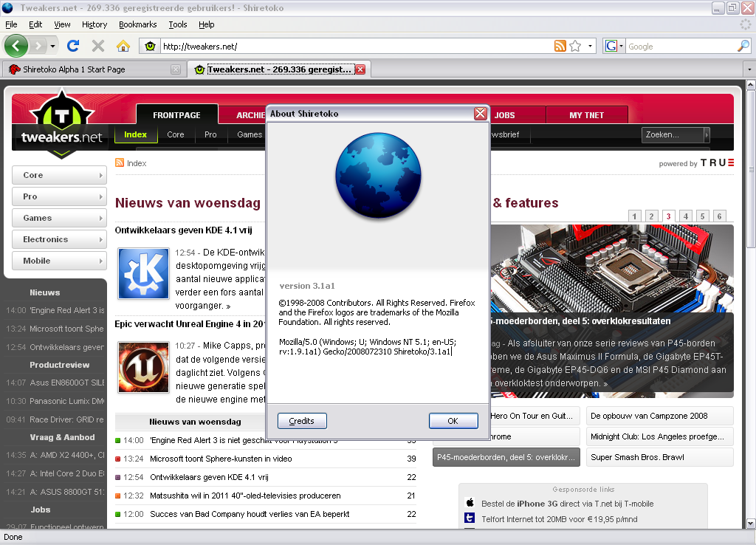Select features page number 4
The image size is (756, 545).
click(686, 216)
